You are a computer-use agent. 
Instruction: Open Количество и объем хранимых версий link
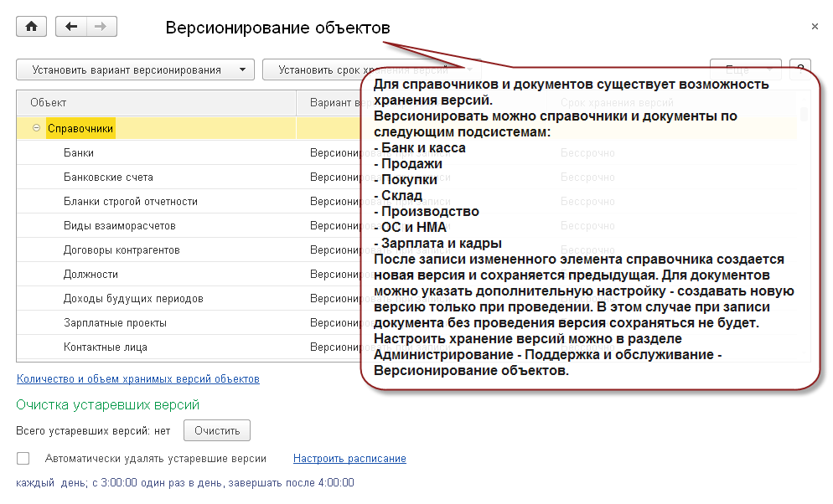tap(137, 379)
